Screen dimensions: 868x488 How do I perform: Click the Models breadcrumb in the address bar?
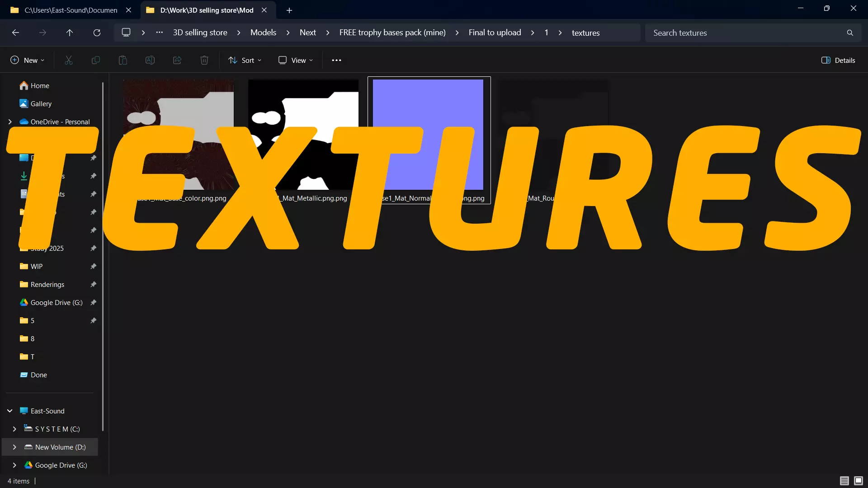tap(263, 33)
